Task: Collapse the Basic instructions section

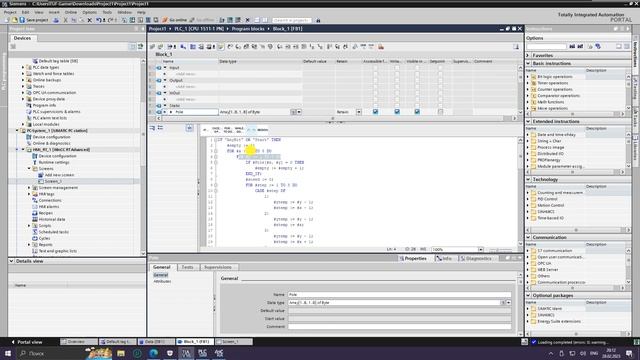Action: pos(528,63)
